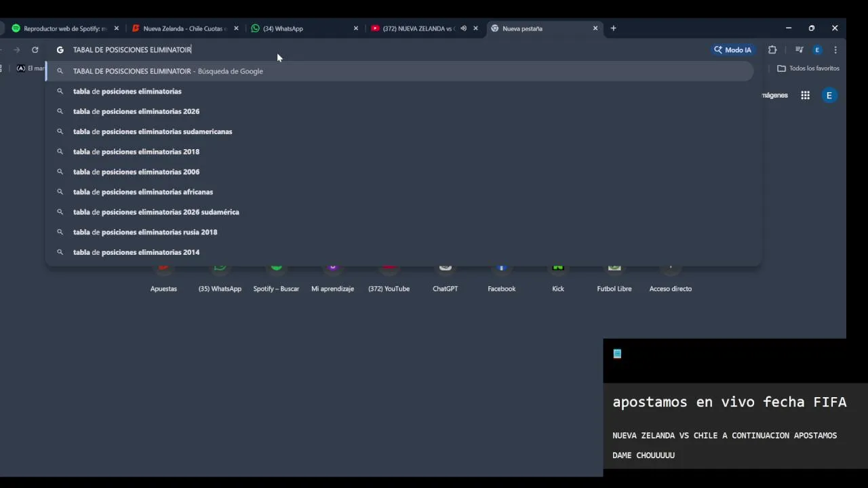Click the notepad icon in overlay
Viewport: 868px width, 488px height.
coord(617,354)
